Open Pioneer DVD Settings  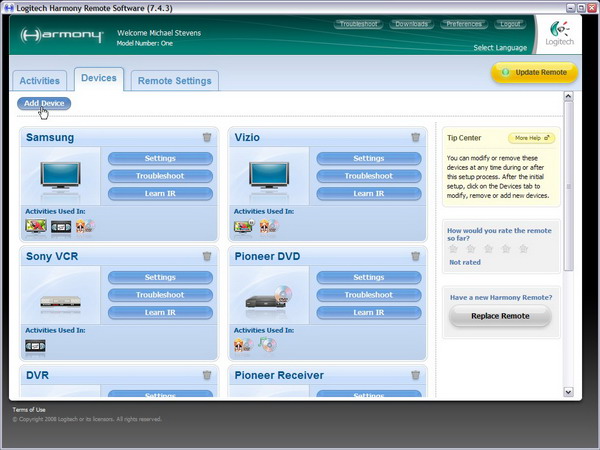369,277
